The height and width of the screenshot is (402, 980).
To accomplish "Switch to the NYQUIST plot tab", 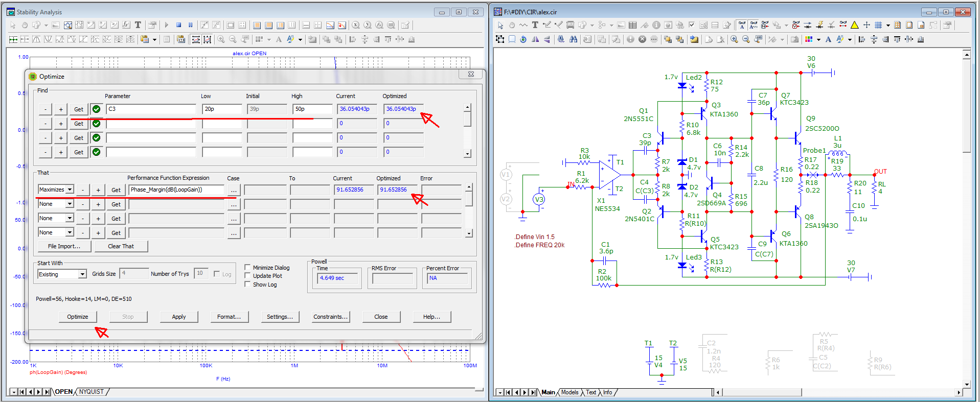I will coord(92,392).
